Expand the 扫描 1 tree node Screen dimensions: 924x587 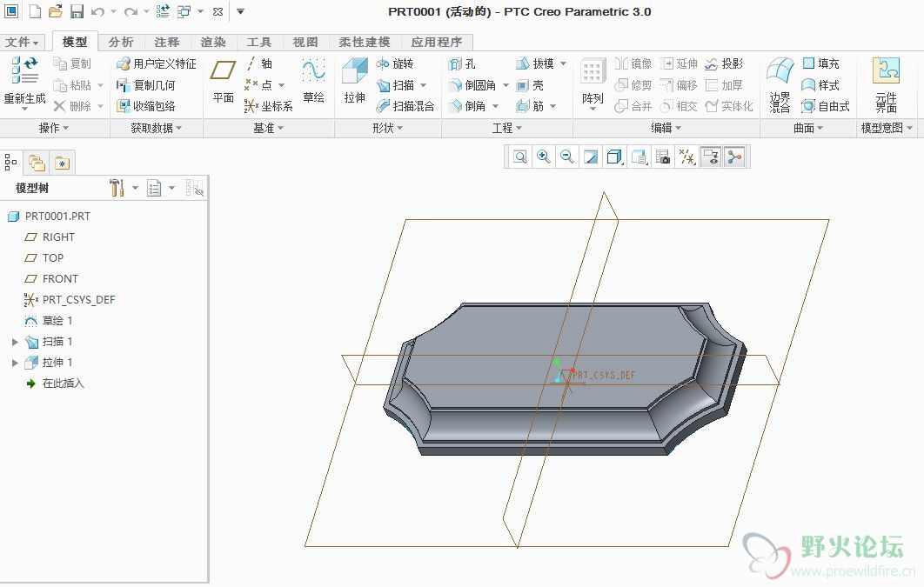click(16, 342)
